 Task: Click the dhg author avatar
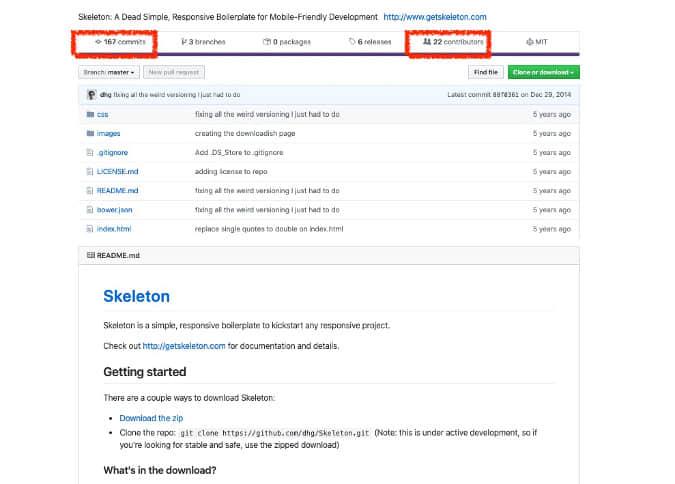(x=91, y=94)
